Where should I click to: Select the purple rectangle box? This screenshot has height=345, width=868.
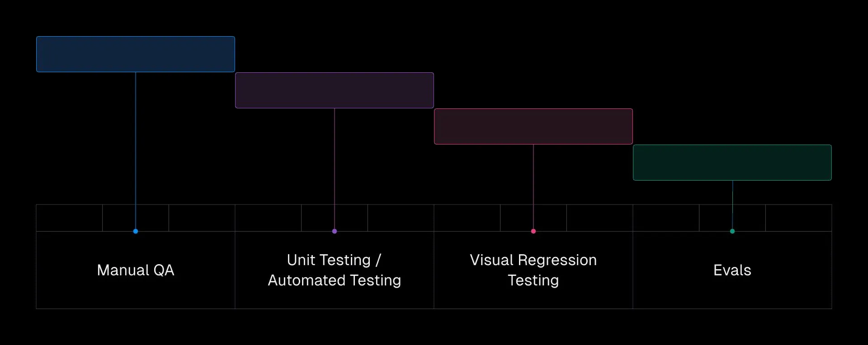point(335,90)
